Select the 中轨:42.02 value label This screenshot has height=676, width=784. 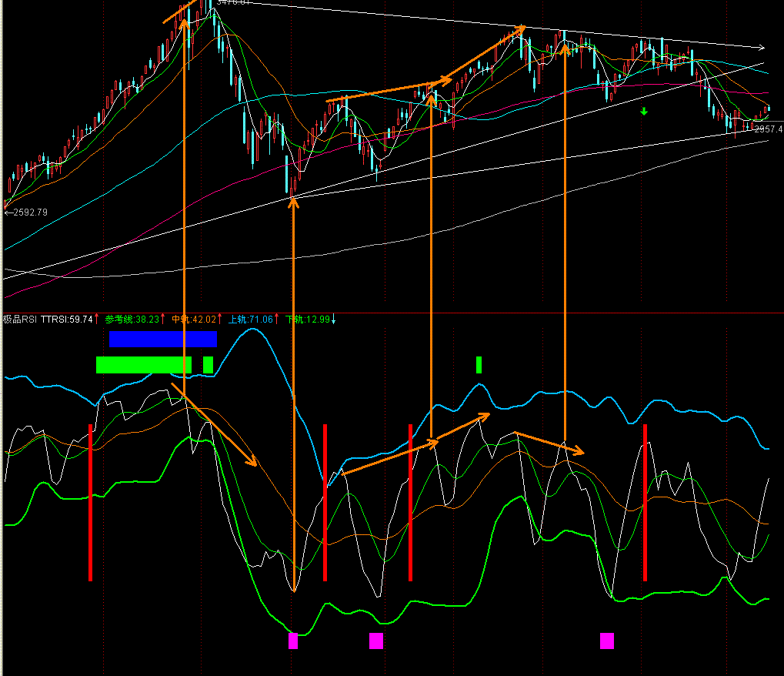coord(194,320)
